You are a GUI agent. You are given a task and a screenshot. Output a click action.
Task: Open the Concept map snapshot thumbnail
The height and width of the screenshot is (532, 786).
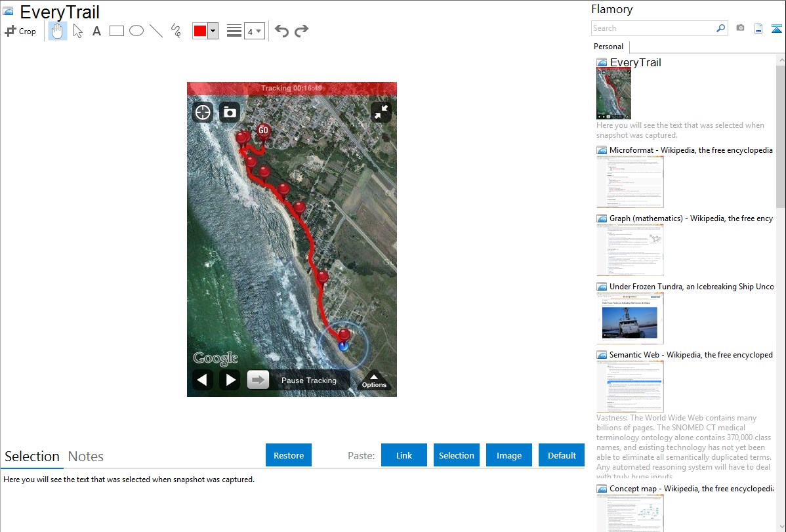pyautogui.click(x=630, y=513)
